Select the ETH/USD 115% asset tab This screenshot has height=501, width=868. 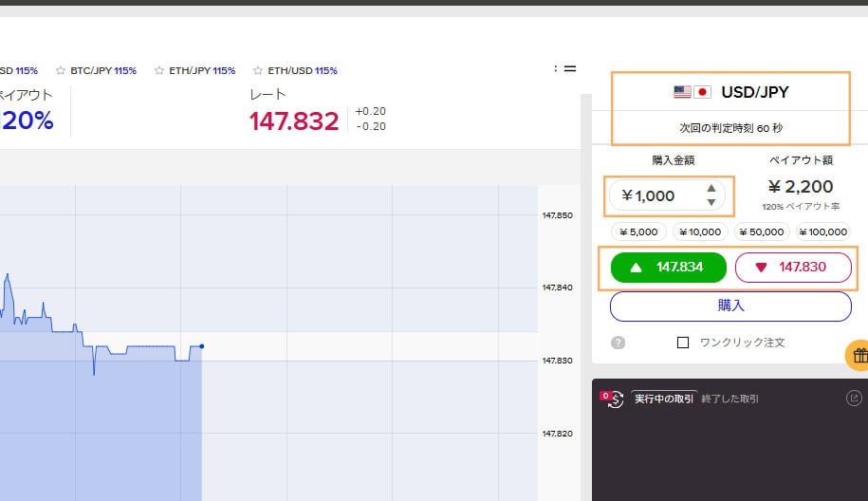click(x=303, y=70)
